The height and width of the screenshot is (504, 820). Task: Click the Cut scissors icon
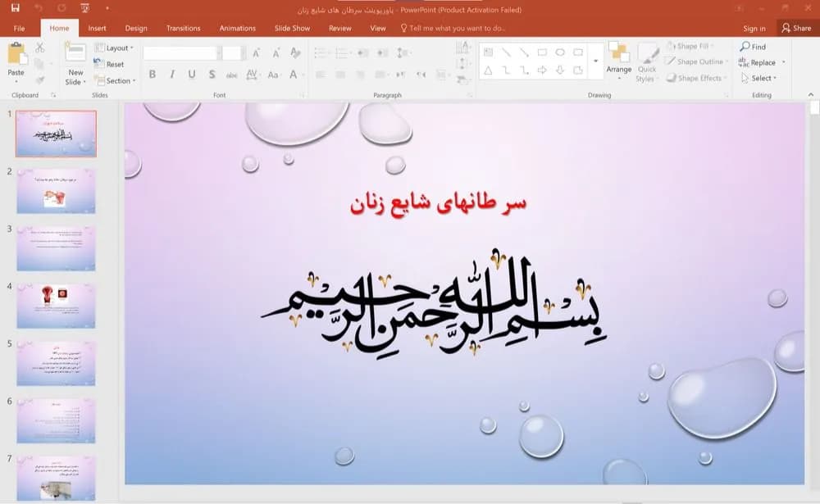click(x=39, y=48)
